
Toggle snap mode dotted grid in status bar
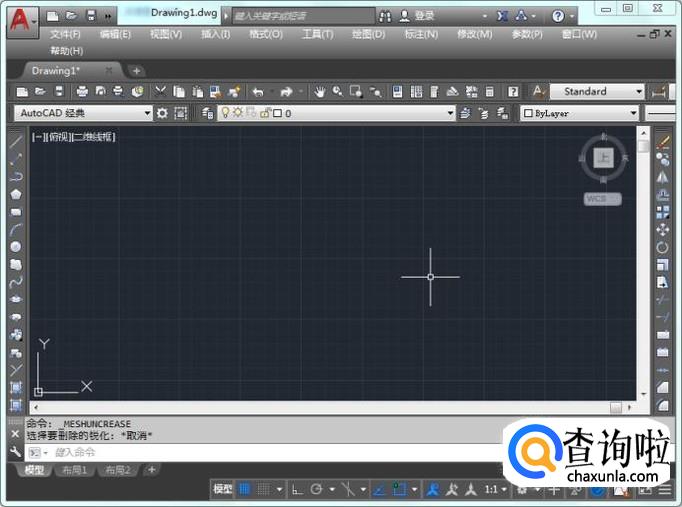[x=263, y=490]
